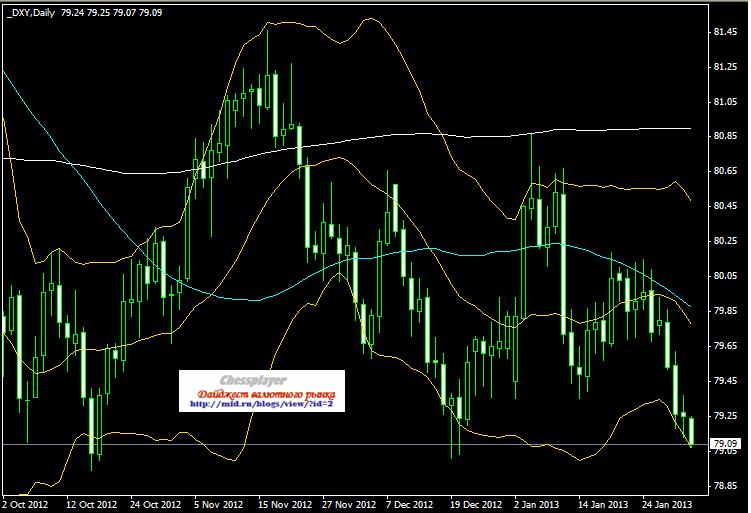Screen dimensions: 751x513
Task: Click the gray horizontal current price line
Action: click(x=300, y=443)
